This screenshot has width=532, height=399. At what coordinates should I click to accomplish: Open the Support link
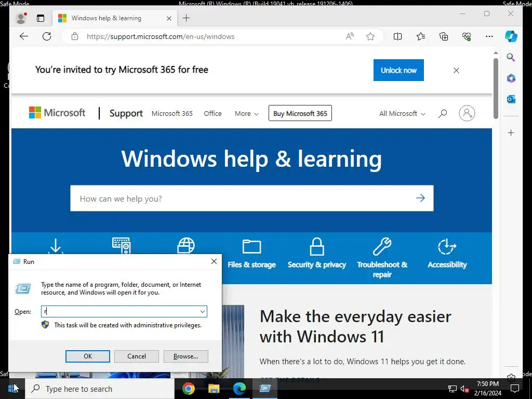(x=126, y=113)
